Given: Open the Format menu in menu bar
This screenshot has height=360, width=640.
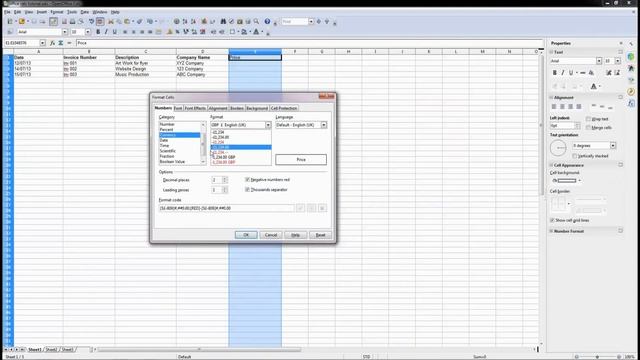Looking at the screenshot, I should 57,12.
